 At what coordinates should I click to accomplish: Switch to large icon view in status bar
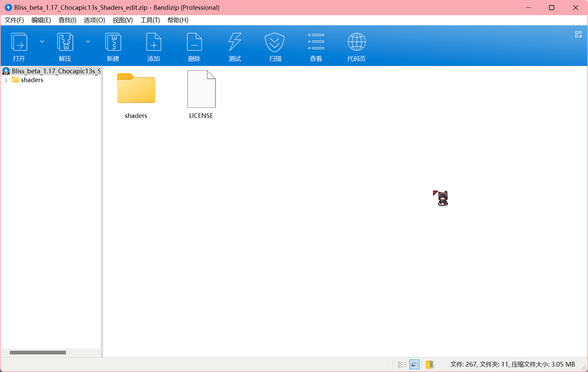(x=414, y=365)
